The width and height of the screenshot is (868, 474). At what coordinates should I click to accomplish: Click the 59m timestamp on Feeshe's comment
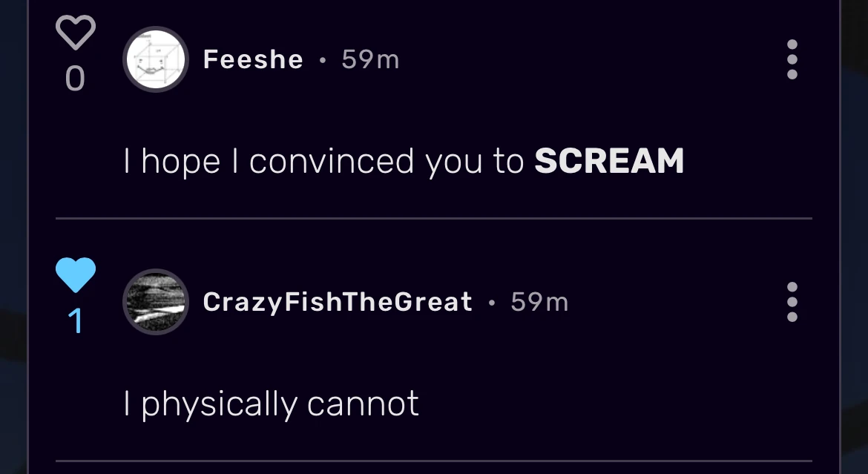point(370,59)
